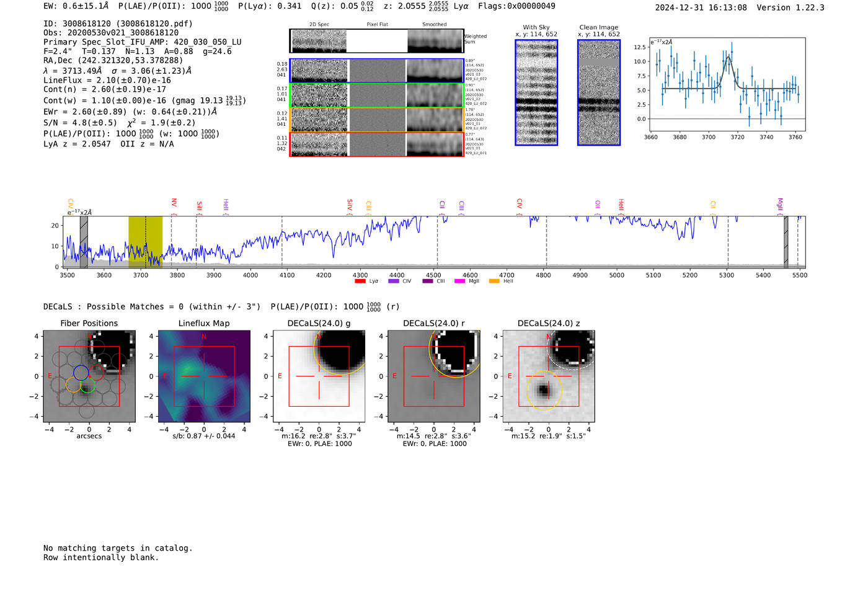Open the DECaLS g-band cutout

coord(319,376)
